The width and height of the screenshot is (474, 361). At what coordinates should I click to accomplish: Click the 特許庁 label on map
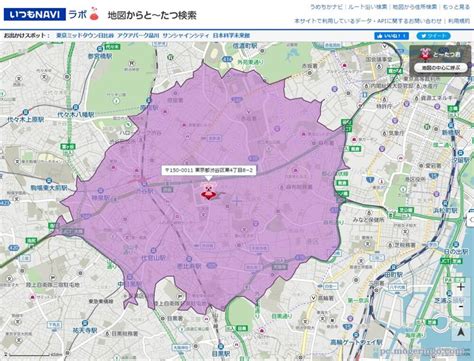click(x=384, y=107)
